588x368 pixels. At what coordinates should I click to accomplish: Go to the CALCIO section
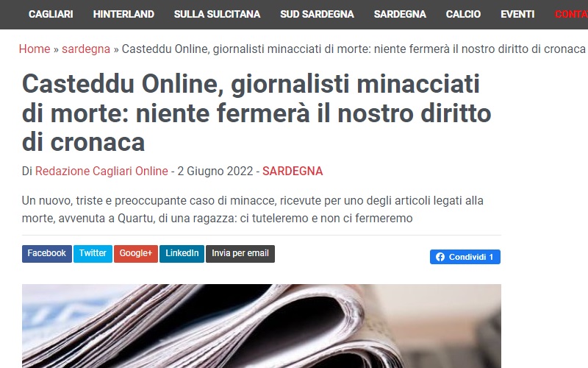point(463,14)
